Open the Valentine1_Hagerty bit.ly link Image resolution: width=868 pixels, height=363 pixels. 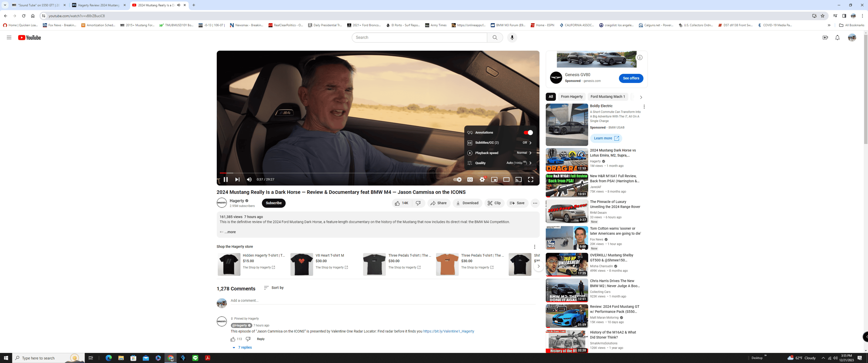pos(448,331)
